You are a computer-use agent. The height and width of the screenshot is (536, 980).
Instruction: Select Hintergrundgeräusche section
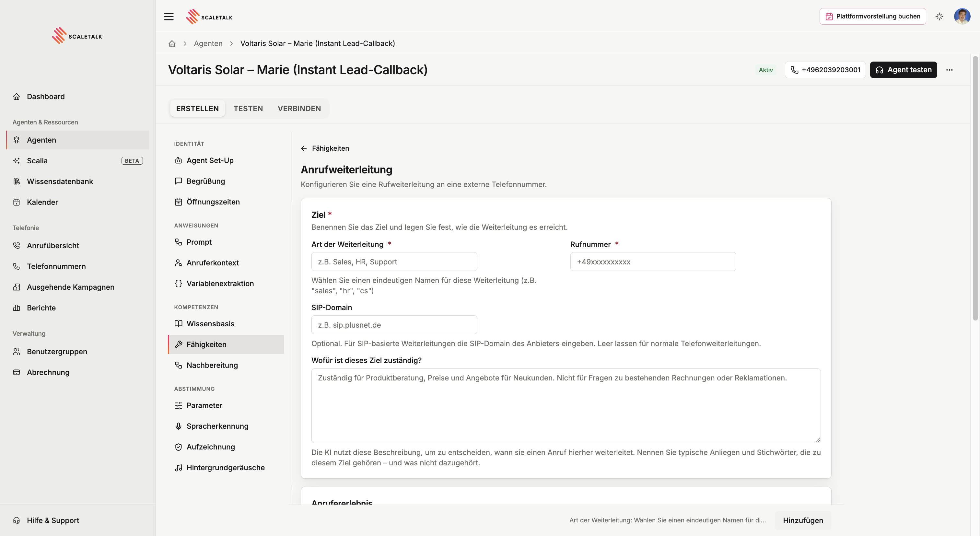point(226,468)
